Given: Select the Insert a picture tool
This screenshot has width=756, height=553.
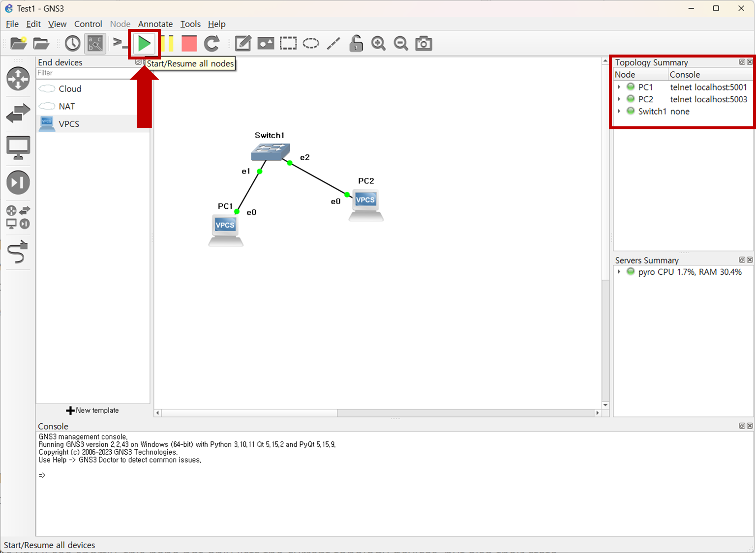Looking at the screenshot, I should (266, 43).
